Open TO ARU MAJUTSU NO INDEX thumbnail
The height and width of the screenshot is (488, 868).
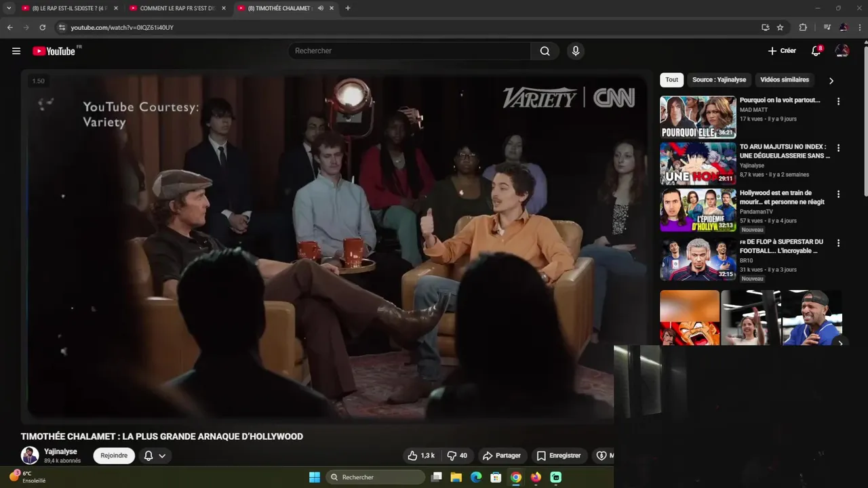(x=698, y=163)
